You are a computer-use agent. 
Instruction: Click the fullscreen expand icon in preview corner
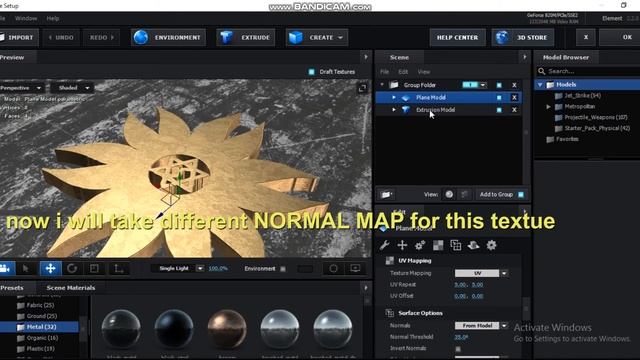[362, 88]
